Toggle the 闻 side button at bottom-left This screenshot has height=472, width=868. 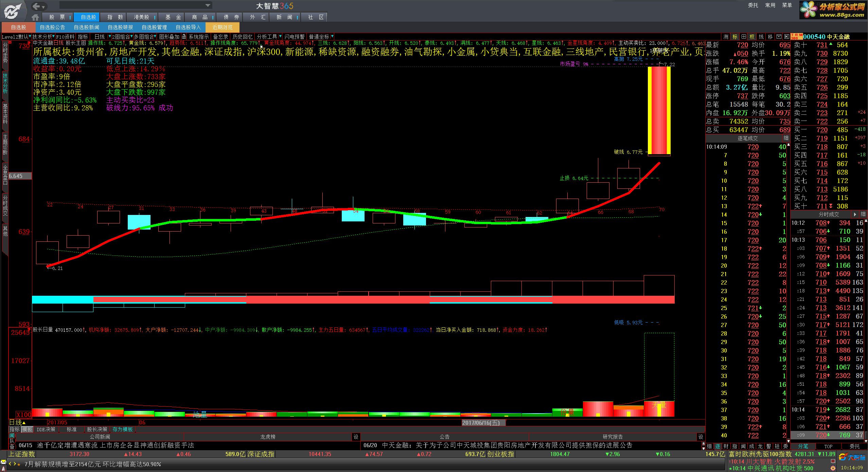pyautogui.click(x=12, y=436)
